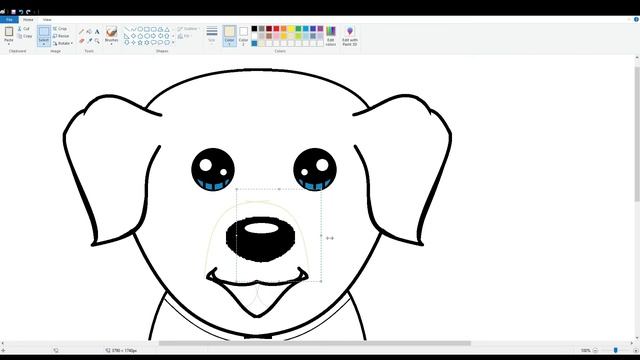
Task: Click the Copy button
Action: pos(24,36)
